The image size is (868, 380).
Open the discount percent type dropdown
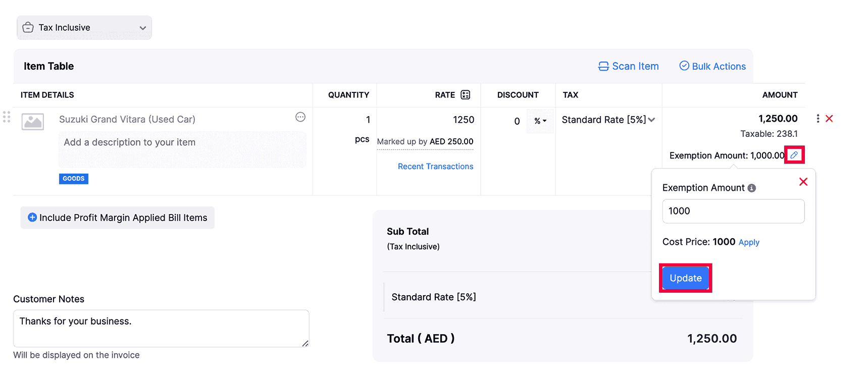point(540,121)
